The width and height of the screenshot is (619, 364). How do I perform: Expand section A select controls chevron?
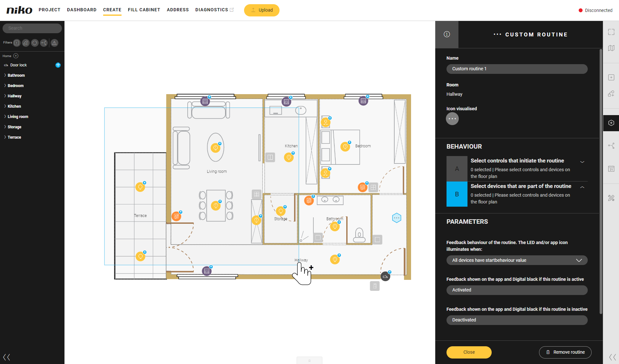pyautogui.click(x=582, y=162)
